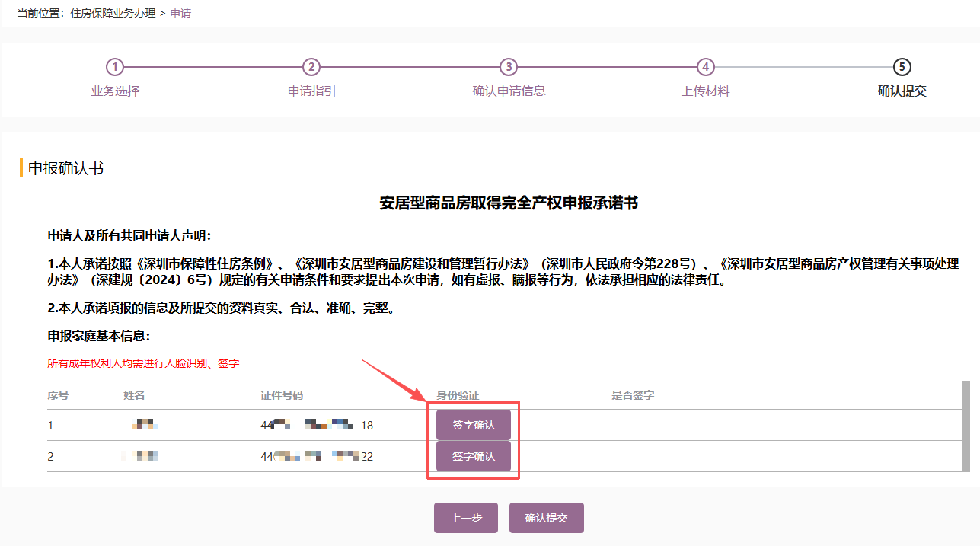Click the step 4 circle icon
Image resolution: width=980 pixels, height=546 pixels.
(705, 67)
